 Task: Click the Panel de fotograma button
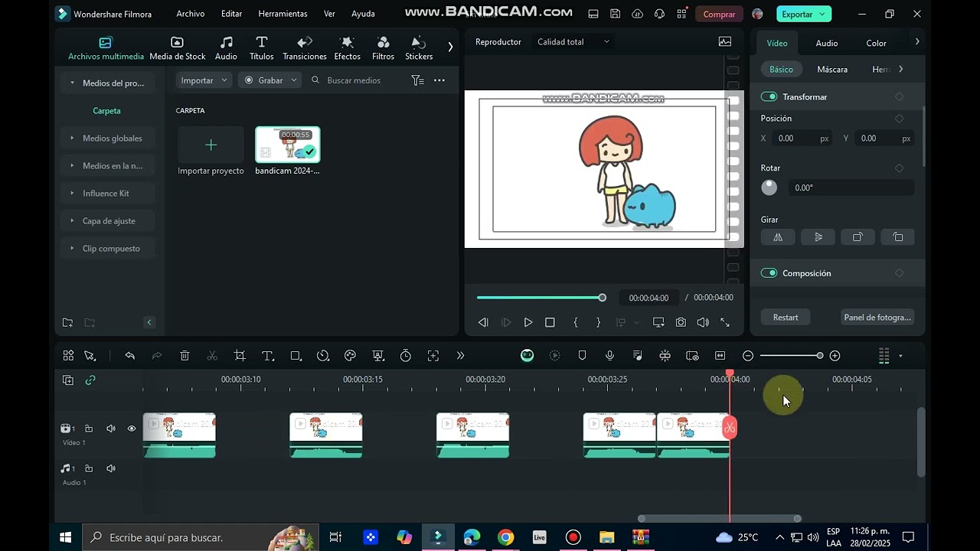point(877,318)
